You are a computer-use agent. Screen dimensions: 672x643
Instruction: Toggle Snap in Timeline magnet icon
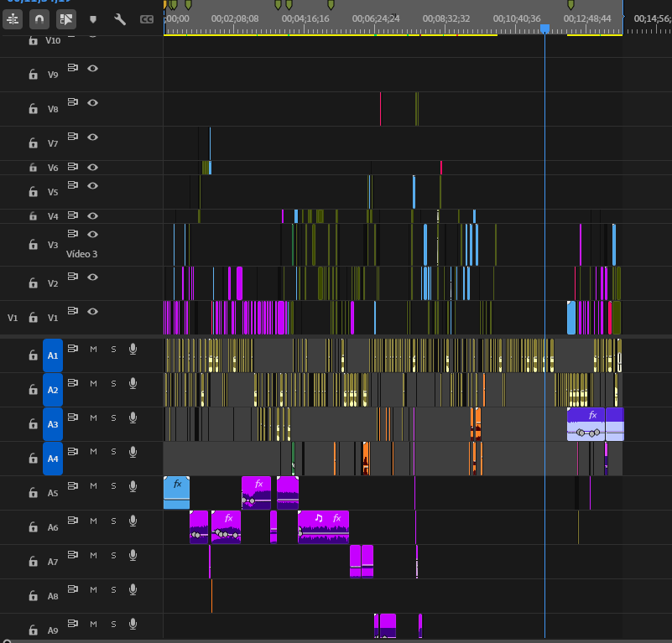coord(39,19)
